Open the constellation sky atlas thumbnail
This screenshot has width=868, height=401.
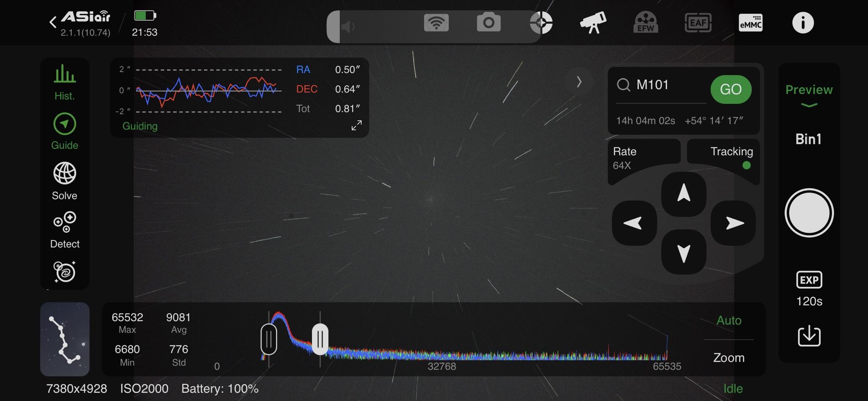[65, 339]
